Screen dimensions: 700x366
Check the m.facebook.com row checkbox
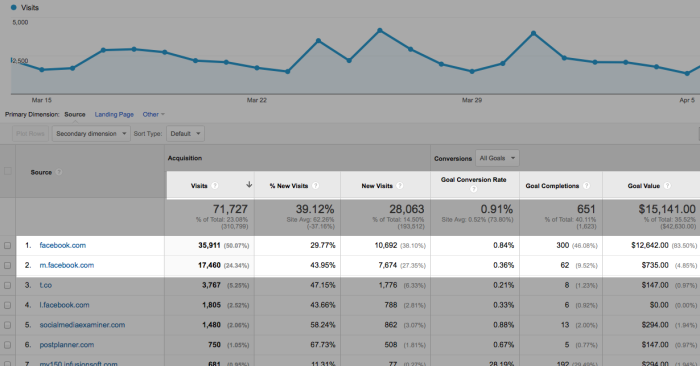point(8,265)
